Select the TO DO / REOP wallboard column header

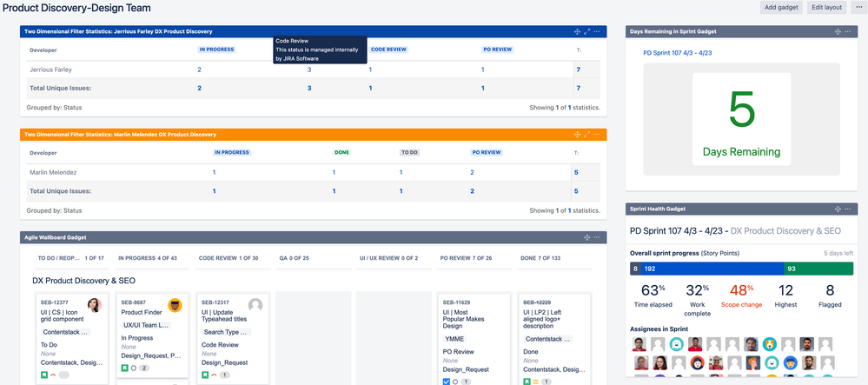coord(71,258)
